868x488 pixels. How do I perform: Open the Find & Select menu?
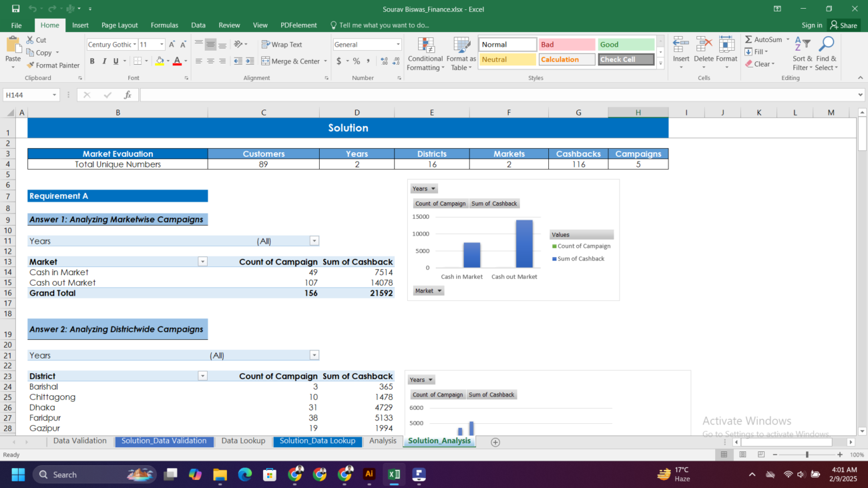pos(826,54)
